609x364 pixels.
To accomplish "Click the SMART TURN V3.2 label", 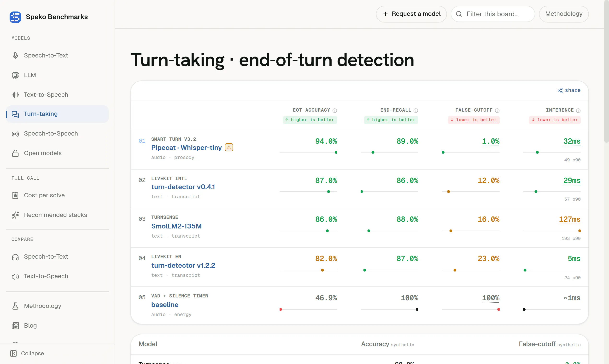I will [x=174, y=139].
